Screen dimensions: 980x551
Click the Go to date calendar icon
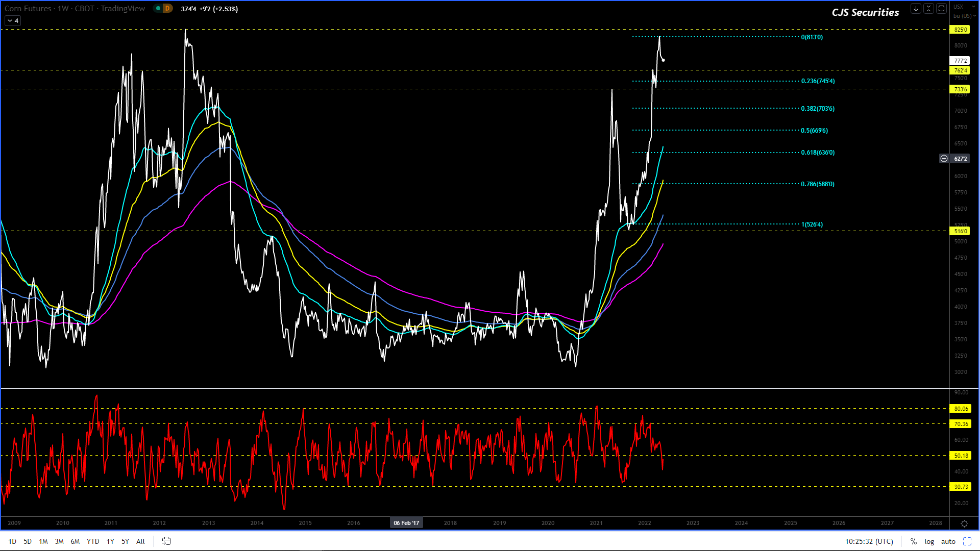click(166, 541)
